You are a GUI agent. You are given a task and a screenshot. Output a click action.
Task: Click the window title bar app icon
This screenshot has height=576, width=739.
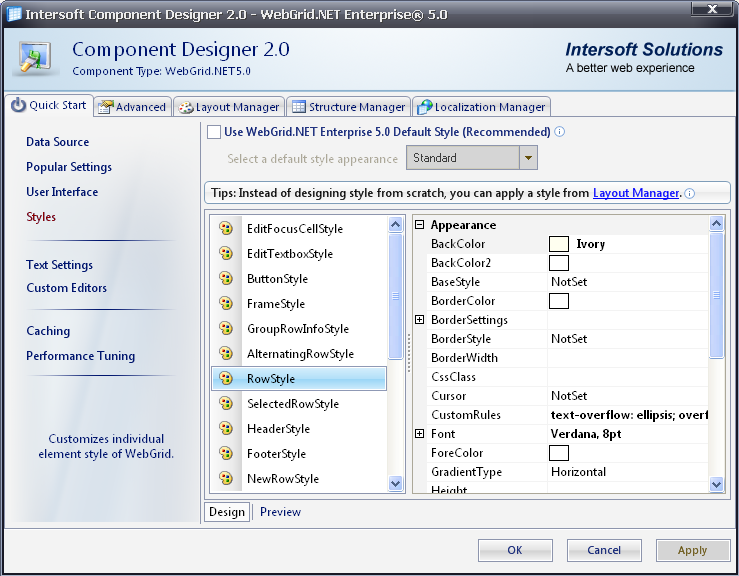[x=14, y=14]
